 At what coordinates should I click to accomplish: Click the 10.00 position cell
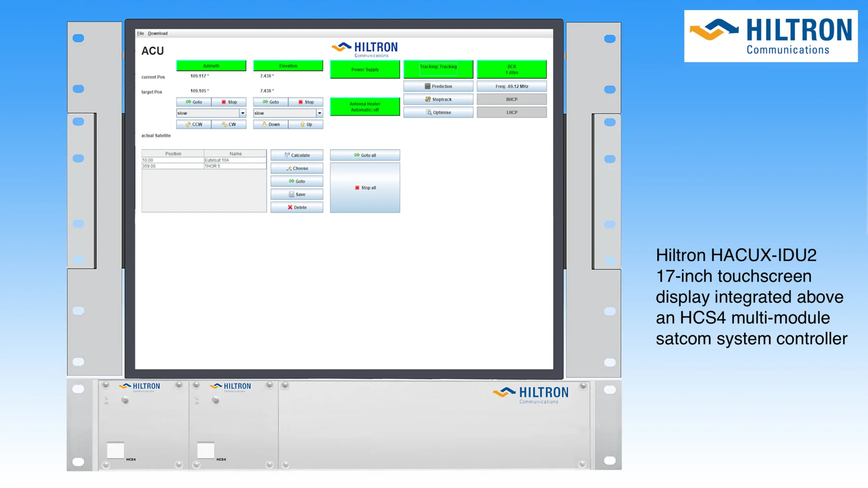pyautogui.click(x=173, y=160)
